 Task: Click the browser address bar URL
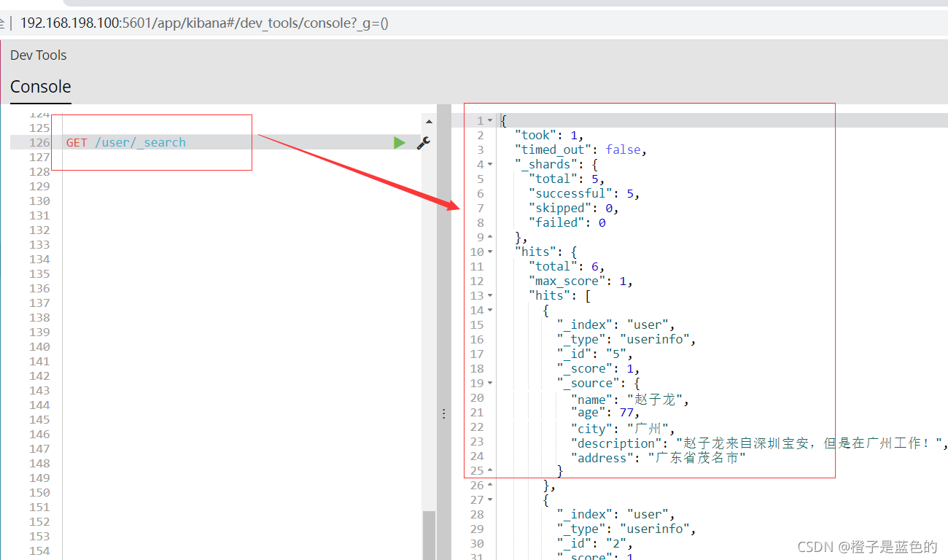point(204,23)
